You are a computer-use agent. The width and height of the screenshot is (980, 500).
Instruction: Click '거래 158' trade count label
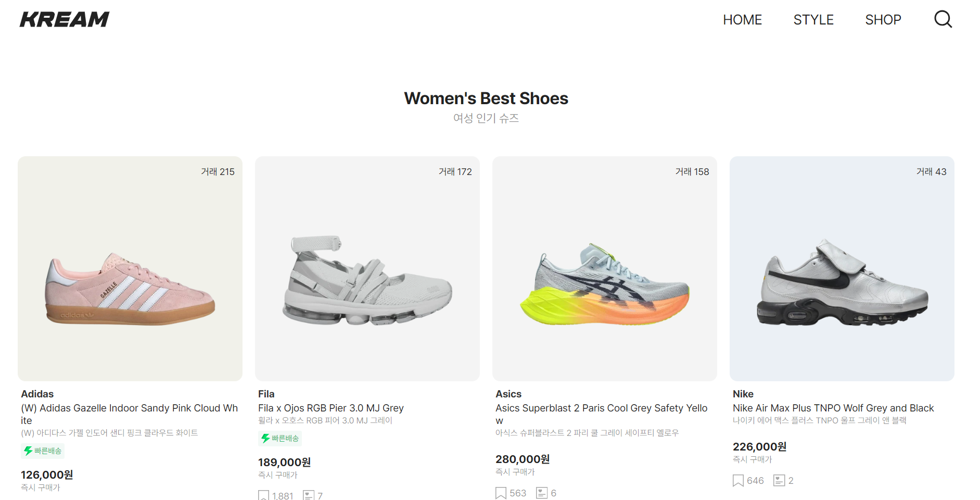(692, 172)
